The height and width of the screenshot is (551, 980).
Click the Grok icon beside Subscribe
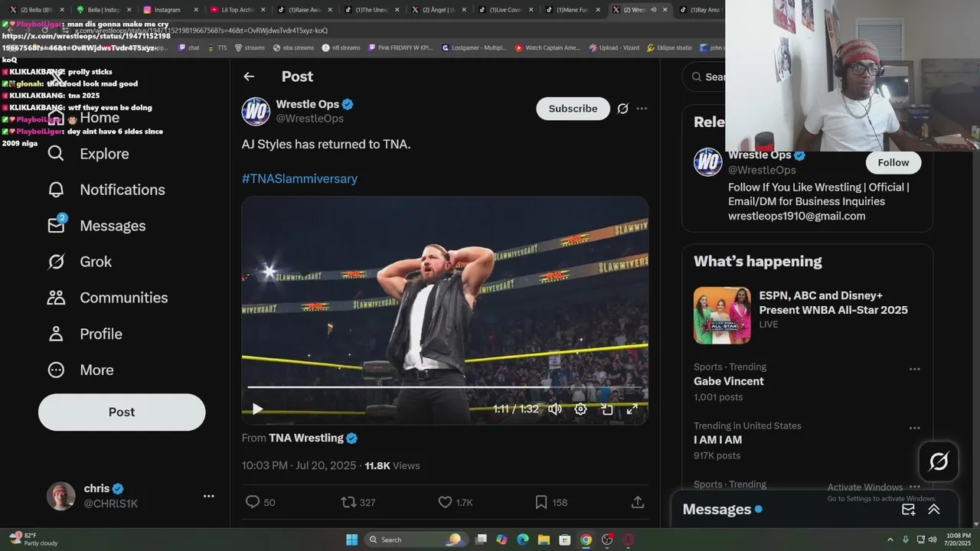point(622,109)
